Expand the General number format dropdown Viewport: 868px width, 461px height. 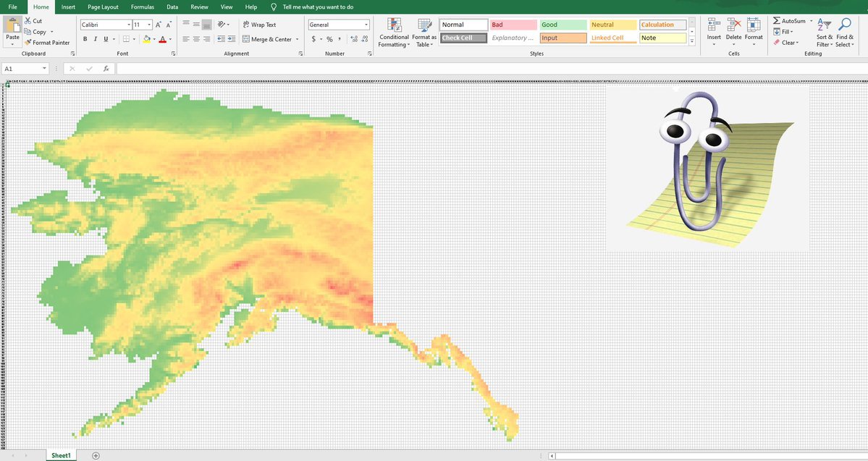point(366,25)
